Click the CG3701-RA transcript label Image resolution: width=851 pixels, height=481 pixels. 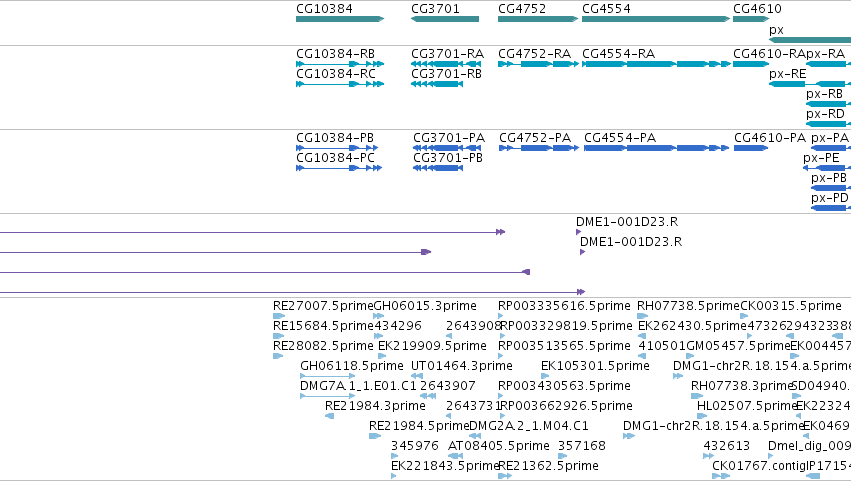point(447,54)
